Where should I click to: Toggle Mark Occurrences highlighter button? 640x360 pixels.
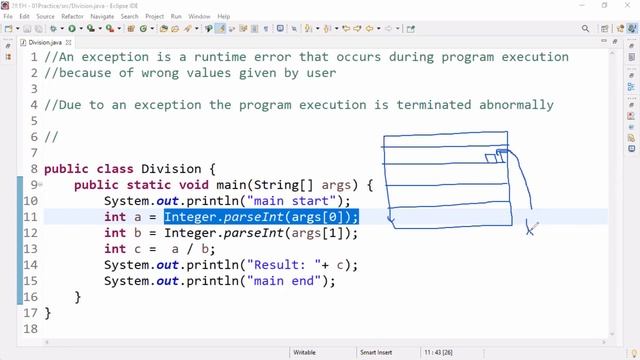coord(220,29)
